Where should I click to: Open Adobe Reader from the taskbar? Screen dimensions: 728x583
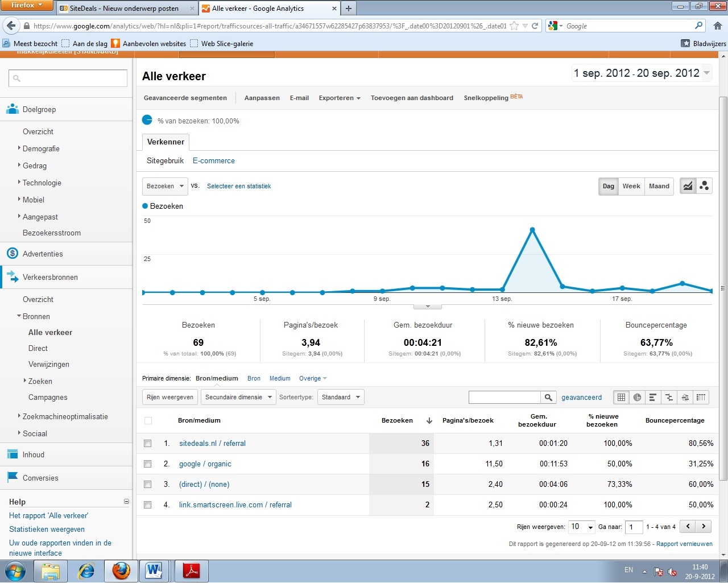click(x=191, y=570)
